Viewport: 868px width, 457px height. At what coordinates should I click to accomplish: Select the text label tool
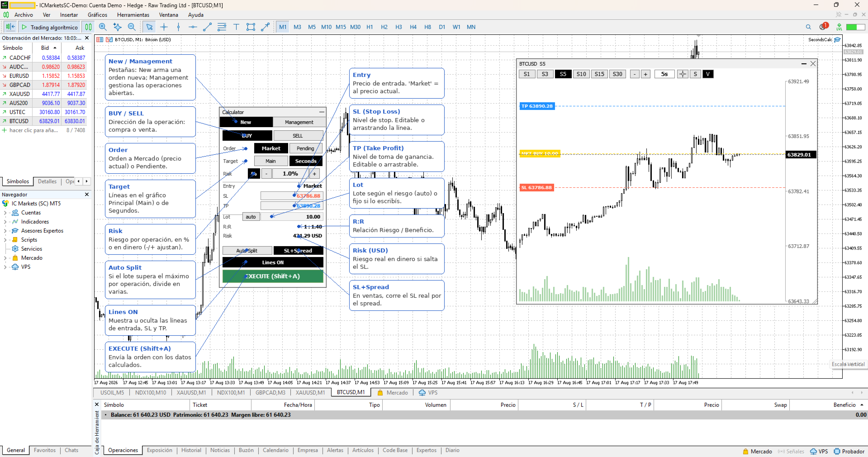tap(236, 27)
